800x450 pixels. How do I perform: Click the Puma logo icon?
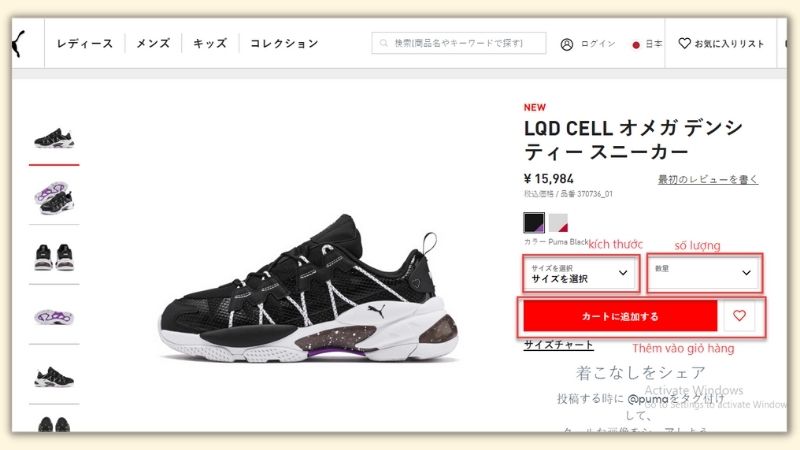point(18,44)
